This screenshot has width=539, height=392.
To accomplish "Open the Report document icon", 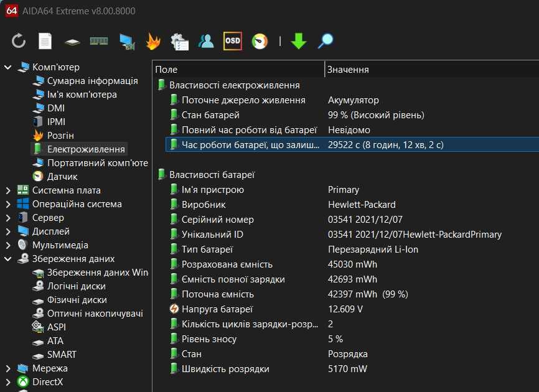I will [x=45, y=41].
